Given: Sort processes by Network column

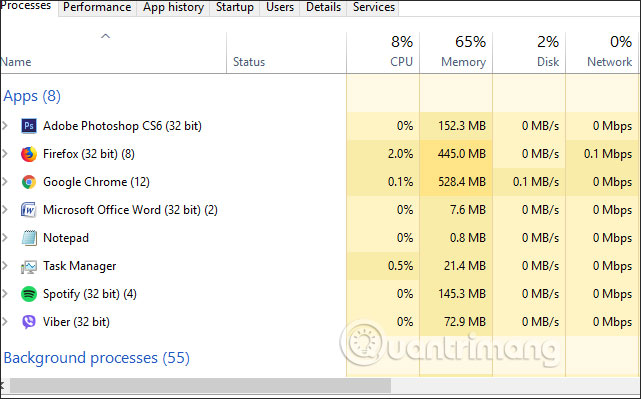Looking at the screenshot, I should tap(603, 53).
